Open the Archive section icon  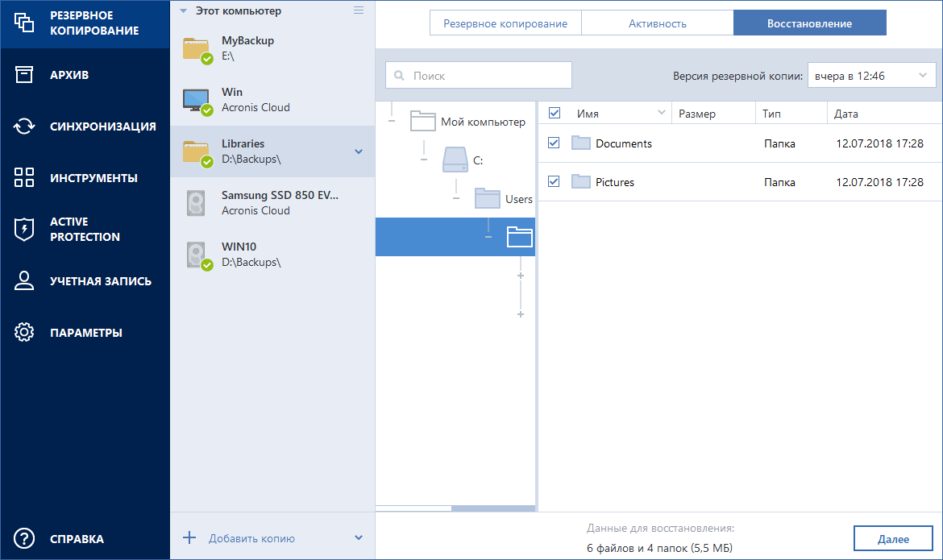tap(24, 75)
